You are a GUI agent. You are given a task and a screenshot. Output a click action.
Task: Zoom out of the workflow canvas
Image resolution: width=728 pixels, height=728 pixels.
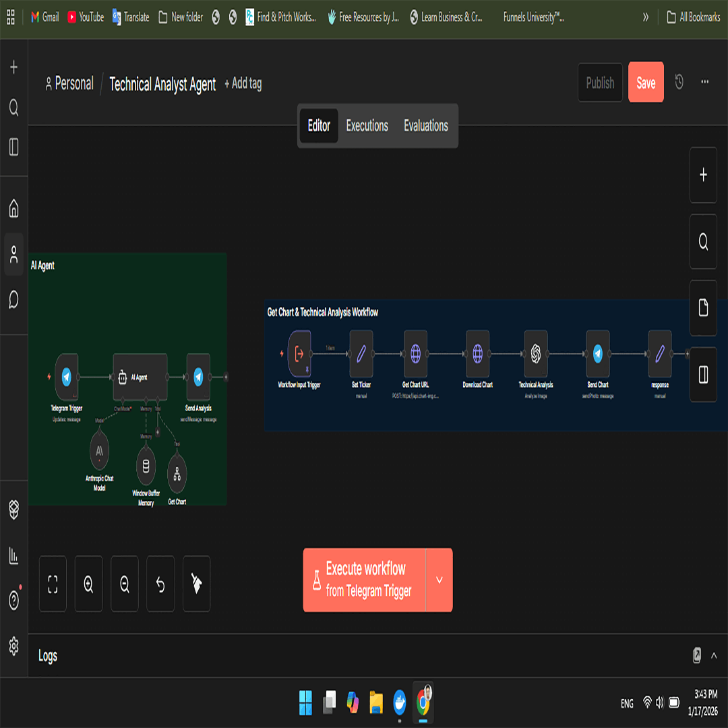[124, 584]
